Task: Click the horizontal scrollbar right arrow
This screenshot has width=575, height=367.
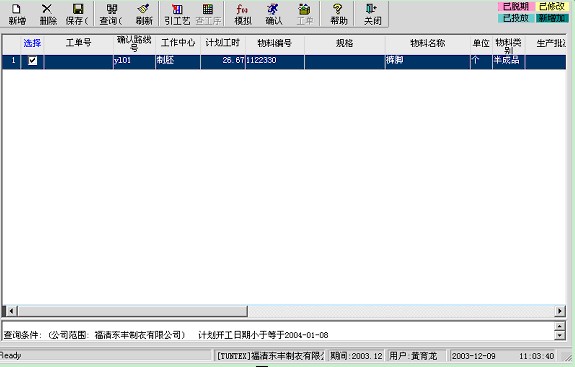Action: coord(560,311)
